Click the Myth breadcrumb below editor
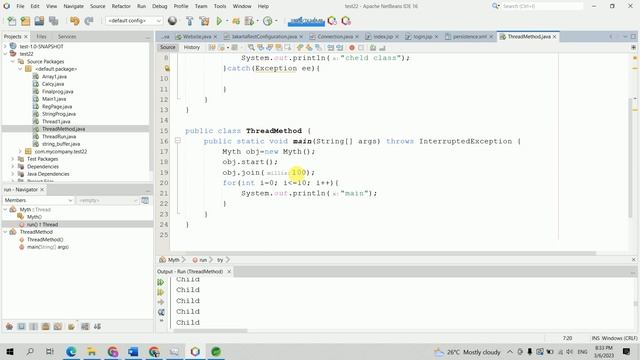The width and height of the screenshot is (640, 360). pyautogui.click(x=173, y=260)
